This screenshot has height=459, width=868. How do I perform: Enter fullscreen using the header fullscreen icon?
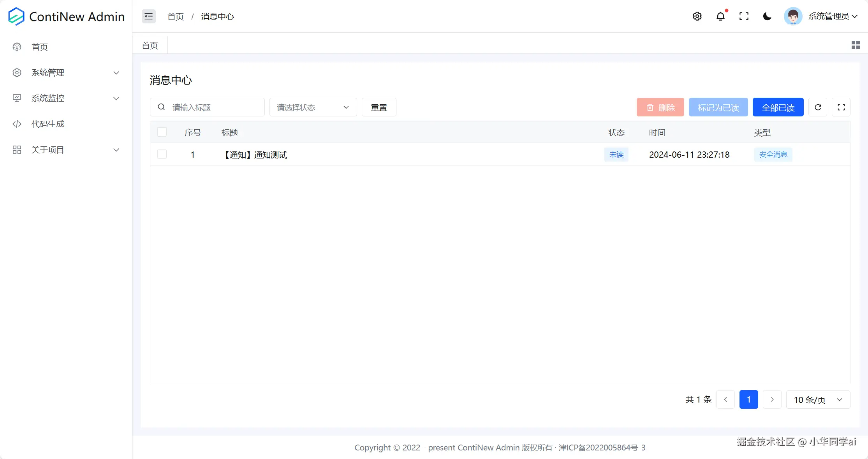pyautogui.click(x=744, y=16)
